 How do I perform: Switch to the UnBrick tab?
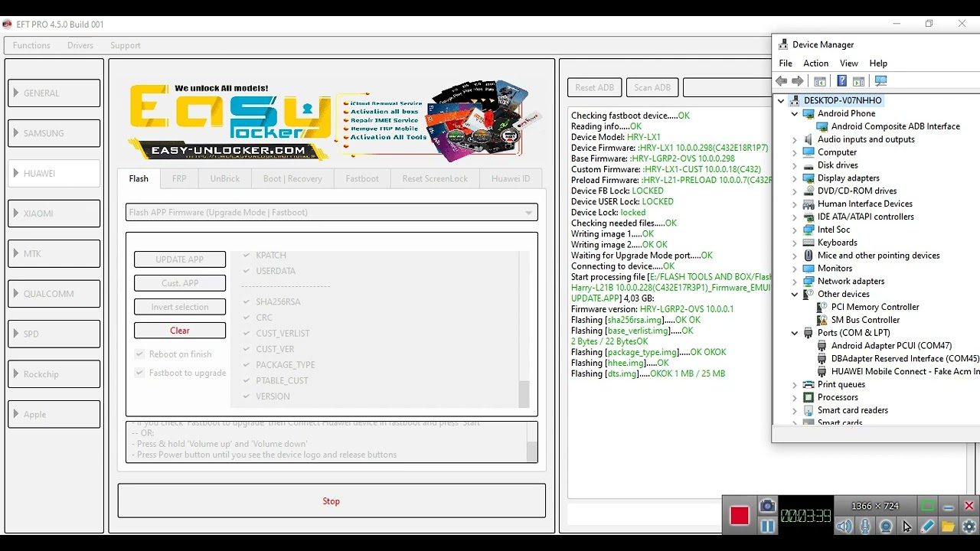pos(225,178)
